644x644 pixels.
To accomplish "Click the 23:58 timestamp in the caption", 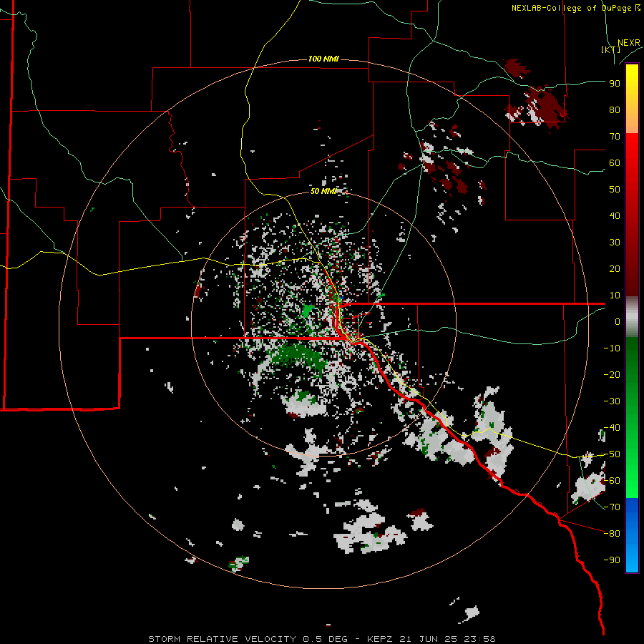I will pyautogui.click(x=479, y=639).
